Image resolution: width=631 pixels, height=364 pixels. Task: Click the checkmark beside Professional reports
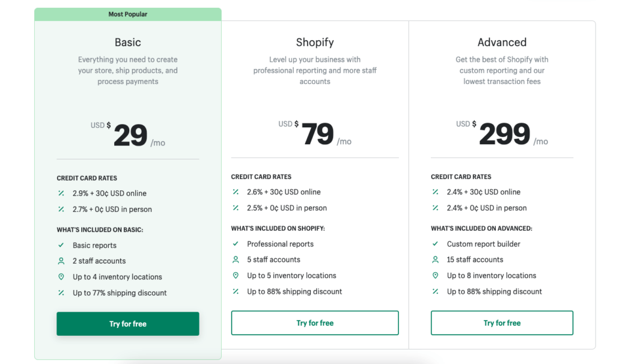[x=236, y=244]
